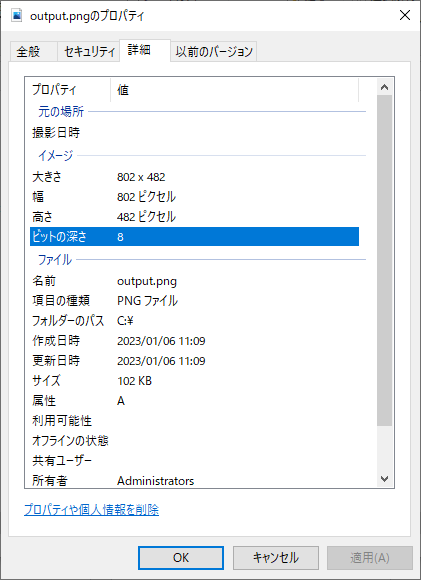Confirm with the OK button
This screenshot has width=421, height=580.
click(181, 558)
